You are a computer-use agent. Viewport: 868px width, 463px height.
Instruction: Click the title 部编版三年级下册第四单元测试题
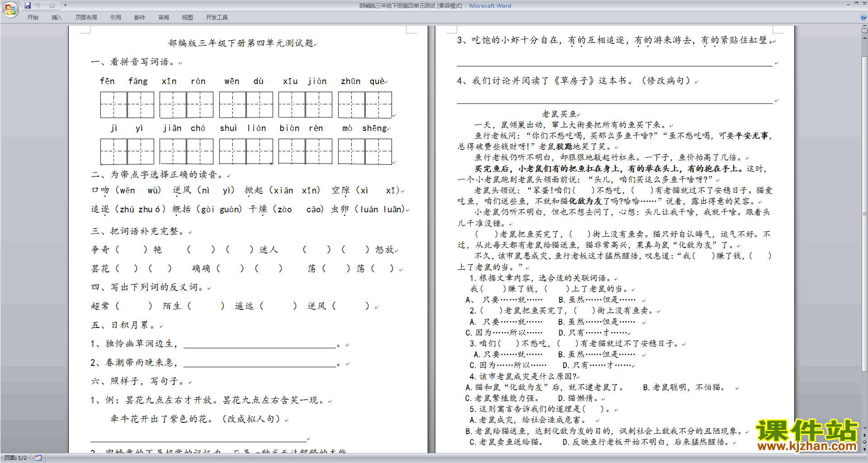[x=241, y=43]
